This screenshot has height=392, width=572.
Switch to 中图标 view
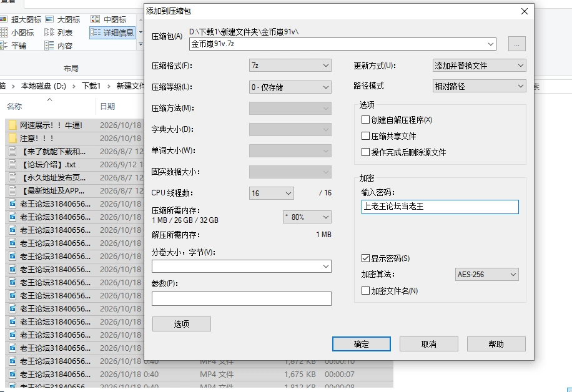pos(109,19)
